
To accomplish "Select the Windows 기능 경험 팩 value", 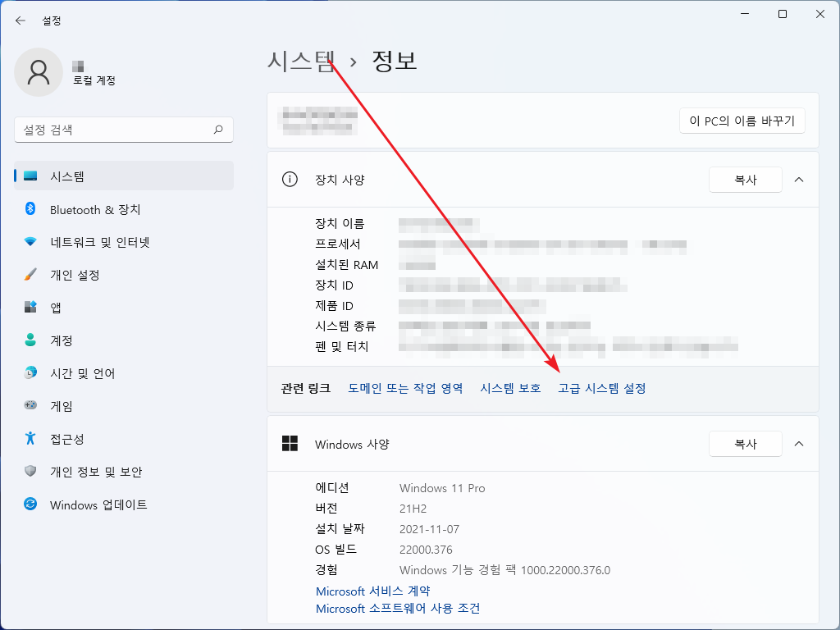I will 504,570.
